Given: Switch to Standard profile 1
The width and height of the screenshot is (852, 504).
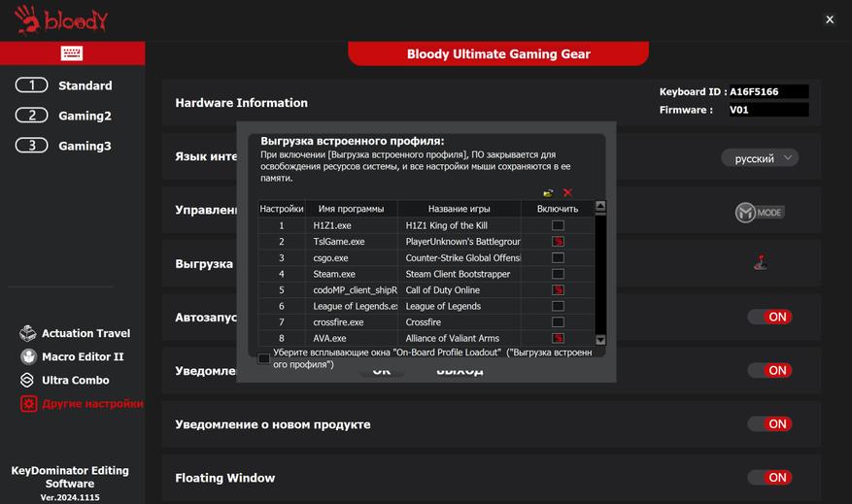Looking at the screenshot, I should (64, 85).
